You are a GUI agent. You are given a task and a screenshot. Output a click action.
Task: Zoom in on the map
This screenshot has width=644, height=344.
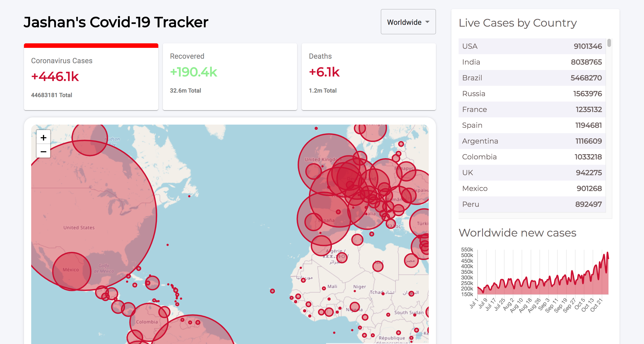coord(43,137)
